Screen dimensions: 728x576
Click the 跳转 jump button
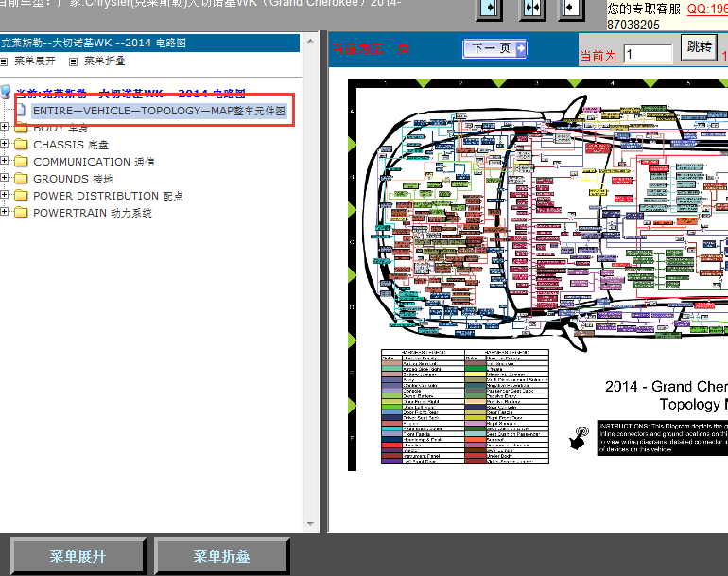[x=699, y=47]
